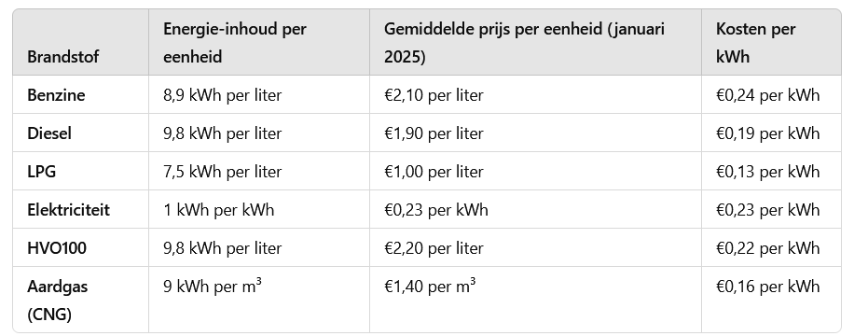Click the Brandstof column header

(x=63, y=57)
